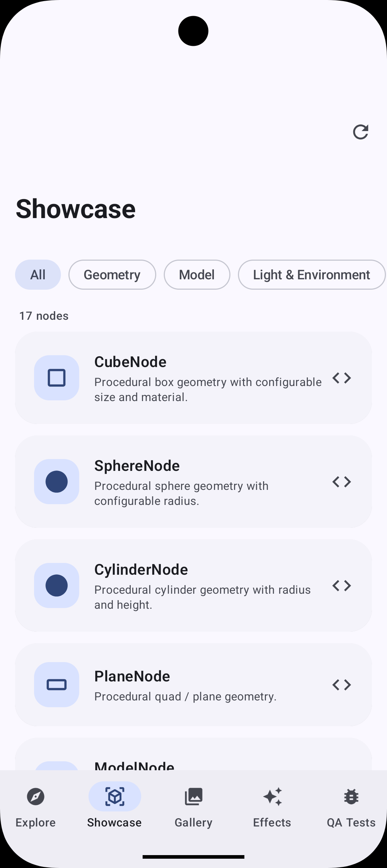The width and height of the screenshot is (387, 868).
Task: Toggle the Model filter chip
Action: tap(197, 275)
